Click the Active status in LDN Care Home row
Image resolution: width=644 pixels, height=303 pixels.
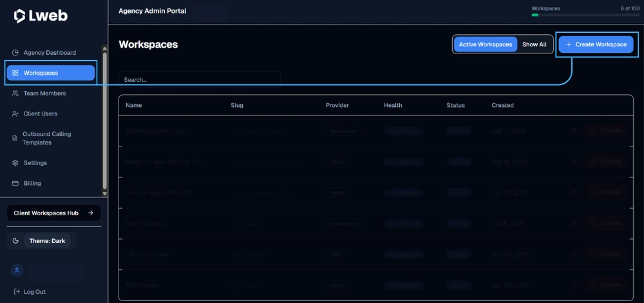pyautogui.click(x=459, y=255)
